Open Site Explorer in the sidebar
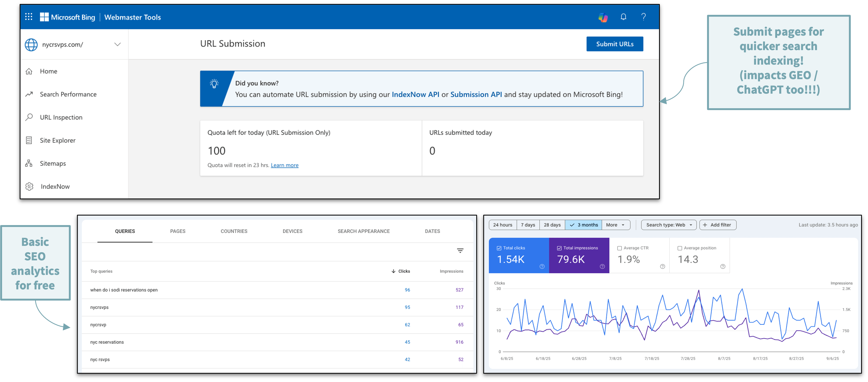This screenshot has height=382, width=868. coord(58,140)
